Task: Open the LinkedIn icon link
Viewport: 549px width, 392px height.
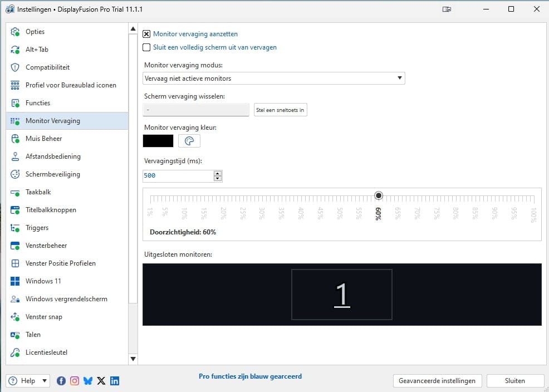Action: coord(115,381)
